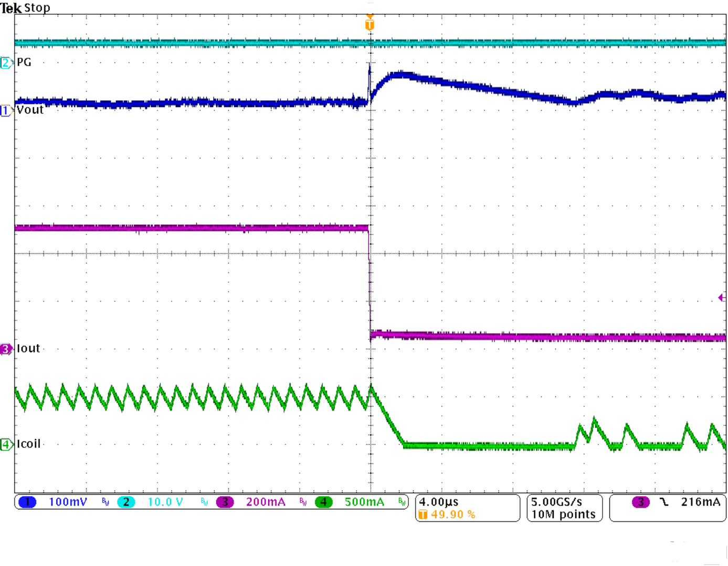
Task: Click the 5.00GS/s 10M points readout
Action: (x=564, y=508)
